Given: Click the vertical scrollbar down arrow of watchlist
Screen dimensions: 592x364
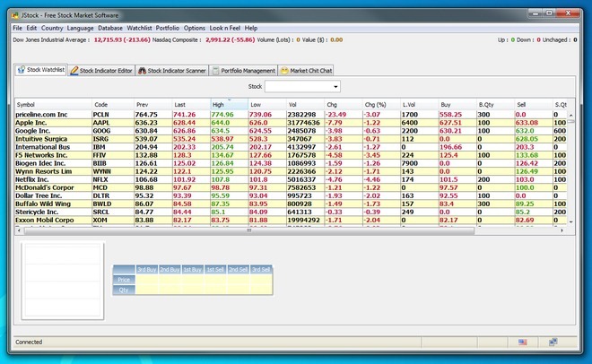Looking at the screenshot, I should [x=570, y=221].
